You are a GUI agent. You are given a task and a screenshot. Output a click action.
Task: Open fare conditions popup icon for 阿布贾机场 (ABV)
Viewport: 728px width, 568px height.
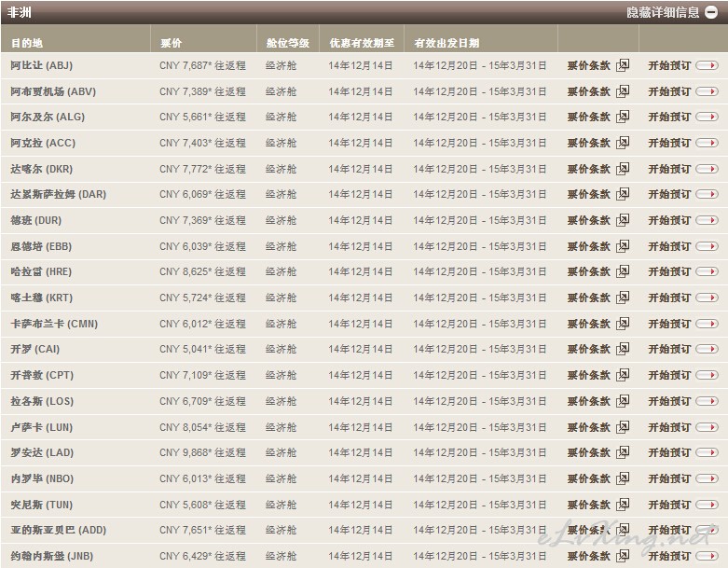(623, 91)
